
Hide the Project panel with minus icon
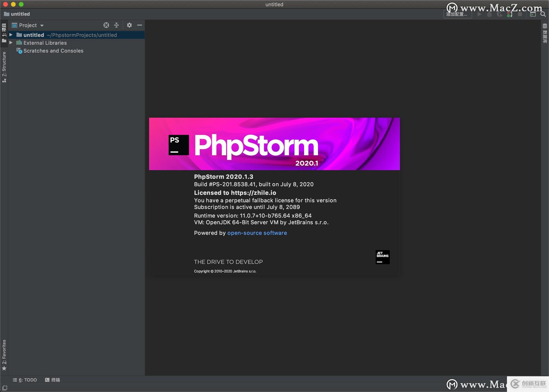pyautogui.click(x=140, y=25)
